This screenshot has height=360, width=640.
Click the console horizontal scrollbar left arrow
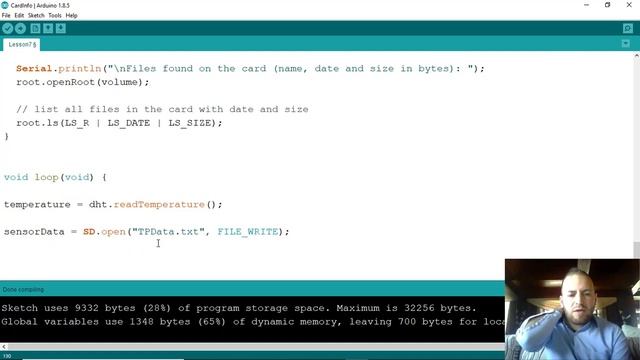4,347
